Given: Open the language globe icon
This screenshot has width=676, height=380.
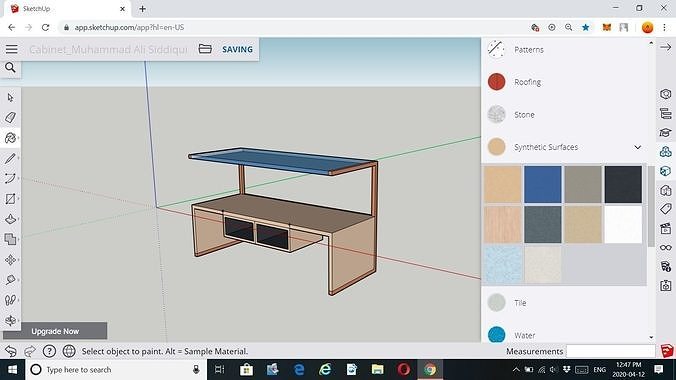Looking at the screenshot, I should pos(69,351).
